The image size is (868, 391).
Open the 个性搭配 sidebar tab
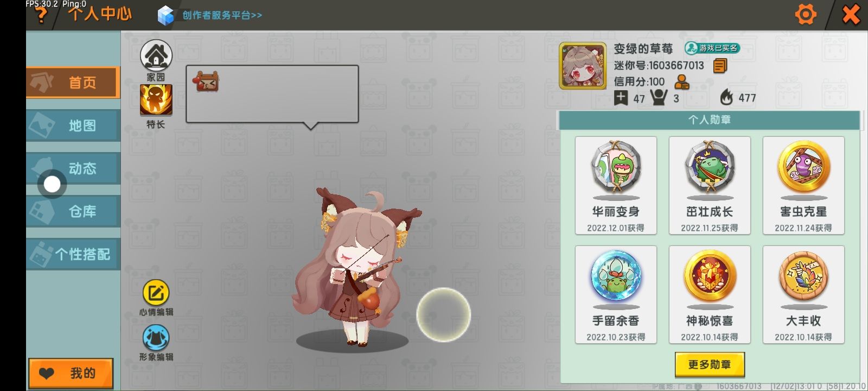tap(73, 254)
